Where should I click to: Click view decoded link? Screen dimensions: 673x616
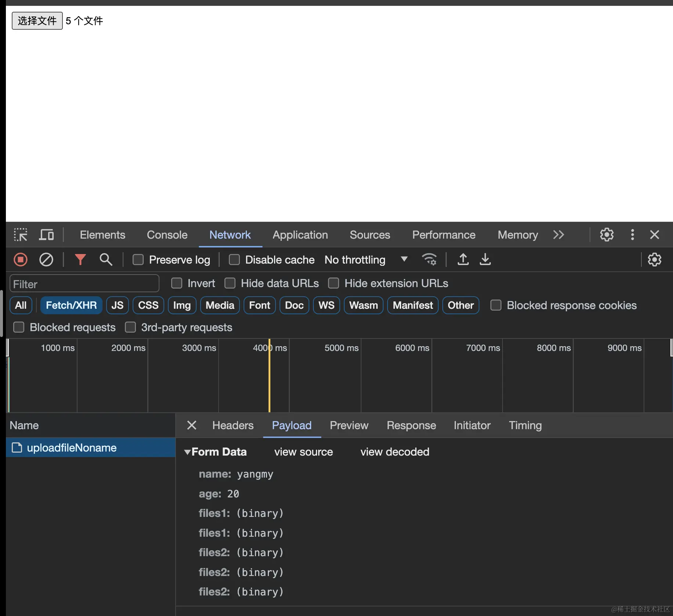[395, 452]
